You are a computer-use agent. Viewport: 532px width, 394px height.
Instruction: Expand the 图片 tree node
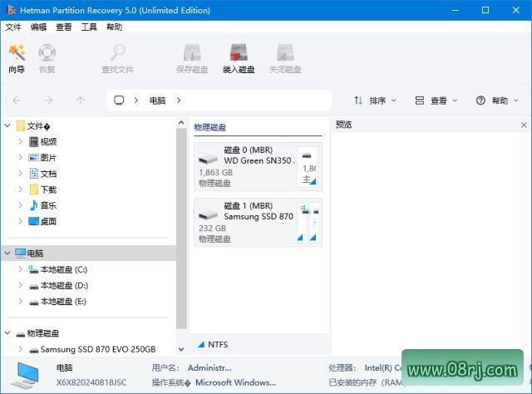click(20, 157)
